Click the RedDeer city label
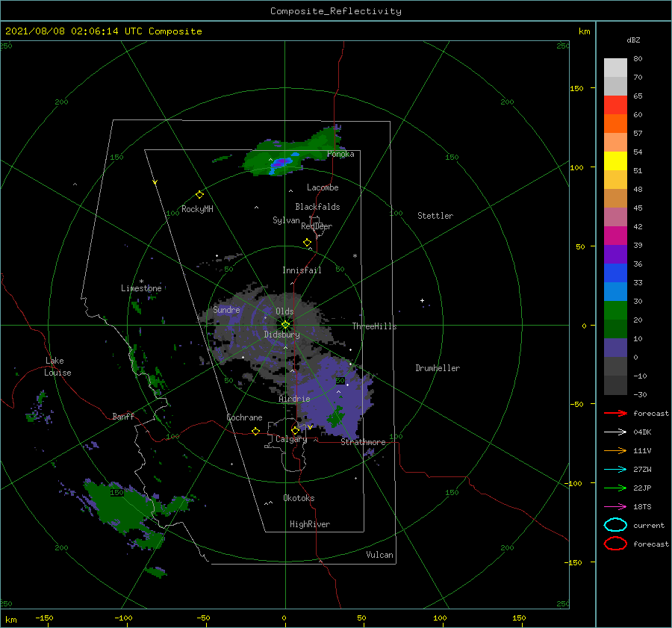This screenshot has width=672, height=628. click(x=317, y=226)
